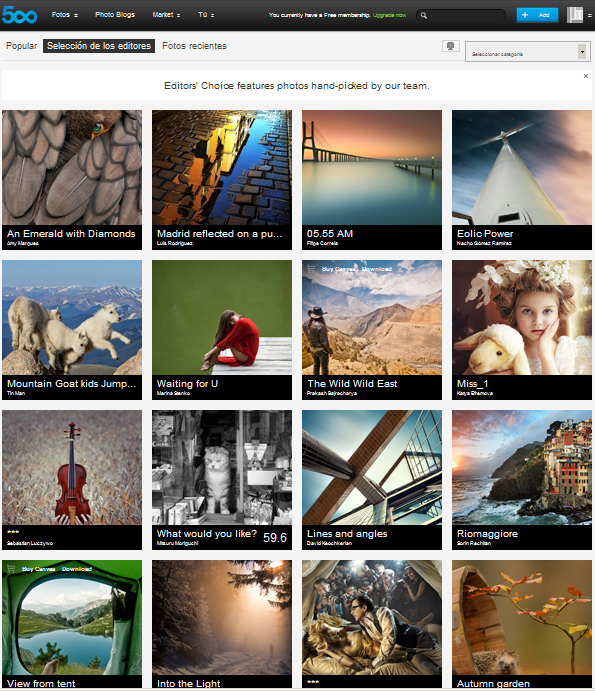Open the Eolic Power photo
This screenshot has width=595, height=691.
point(521,167)
